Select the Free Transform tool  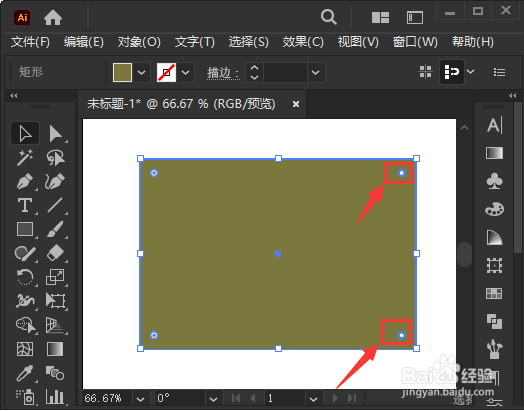click(x=55, y=301)
